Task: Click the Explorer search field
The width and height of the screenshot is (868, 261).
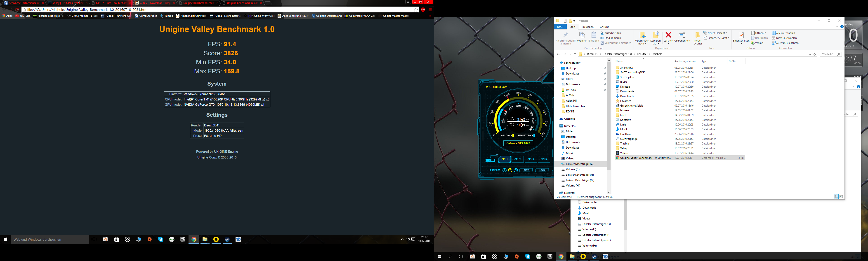Action: (x=828, y=54)
